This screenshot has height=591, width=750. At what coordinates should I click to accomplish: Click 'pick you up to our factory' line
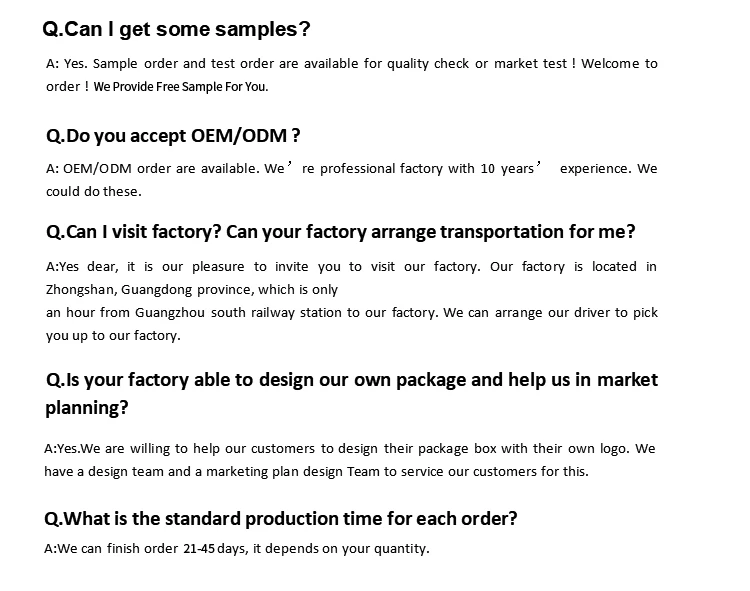tap(113, 336)
